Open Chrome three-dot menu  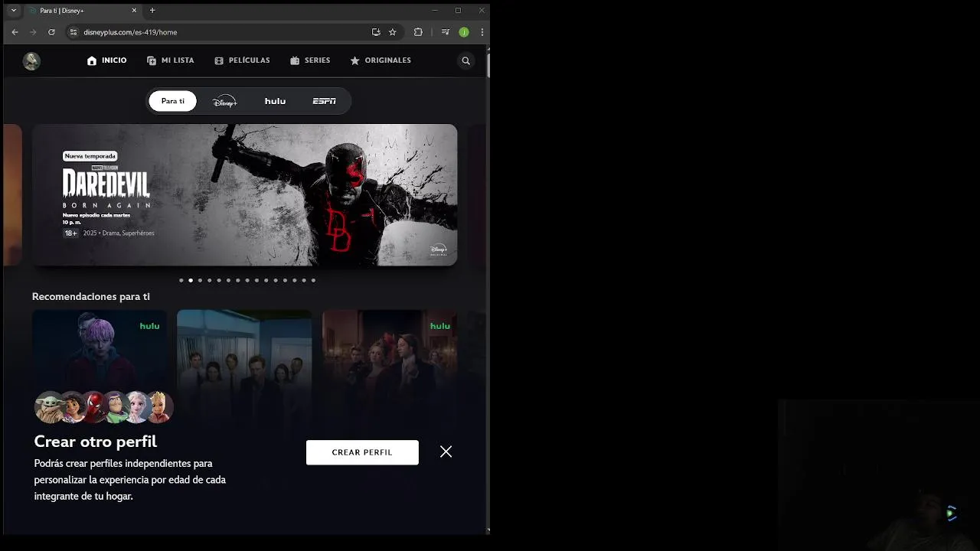pyautogui.click(x=482, y=32)
